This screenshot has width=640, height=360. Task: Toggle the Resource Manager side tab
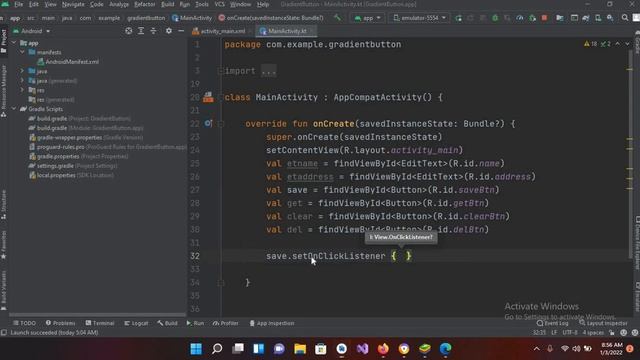[x=4, y=91]
